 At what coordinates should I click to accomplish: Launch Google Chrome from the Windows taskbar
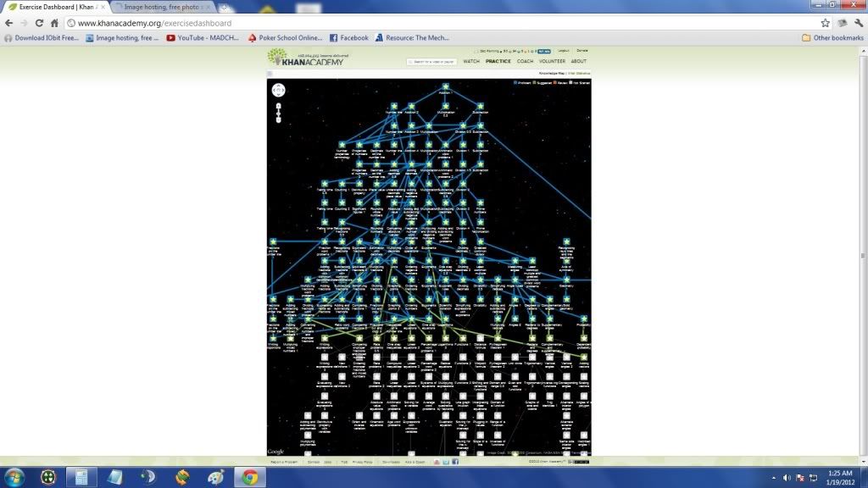(x=249, y=477)
